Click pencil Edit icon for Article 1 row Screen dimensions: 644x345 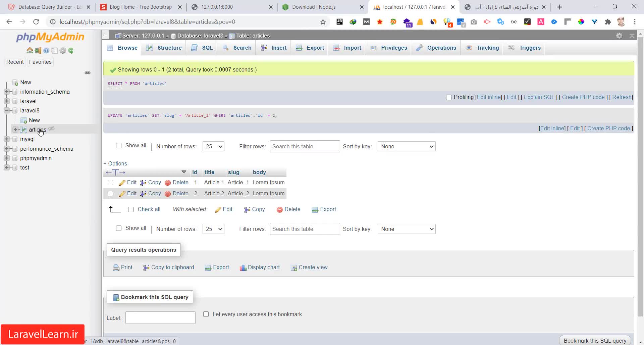(x=122, y=183)
